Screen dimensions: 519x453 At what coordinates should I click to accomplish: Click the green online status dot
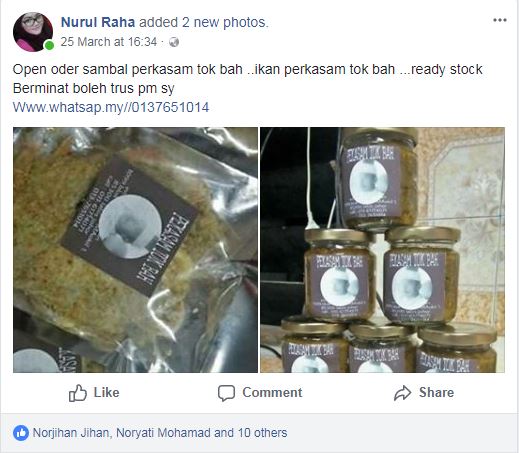click(x=49, y=45)
